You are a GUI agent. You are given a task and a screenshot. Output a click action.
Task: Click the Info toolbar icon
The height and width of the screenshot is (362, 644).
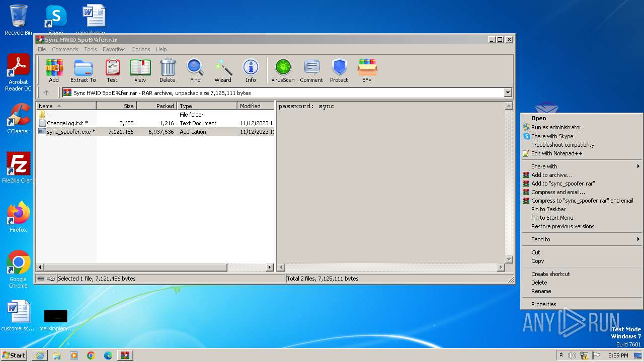click(x=251, y=70)
